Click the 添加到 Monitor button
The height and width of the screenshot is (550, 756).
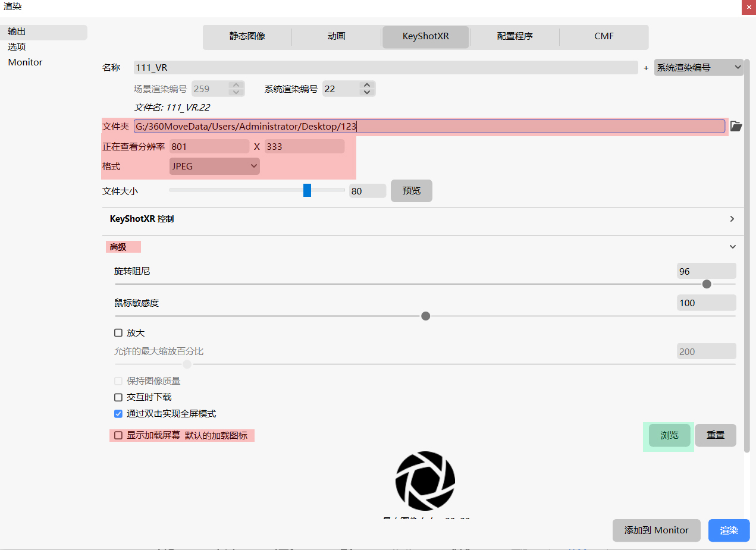656,530
